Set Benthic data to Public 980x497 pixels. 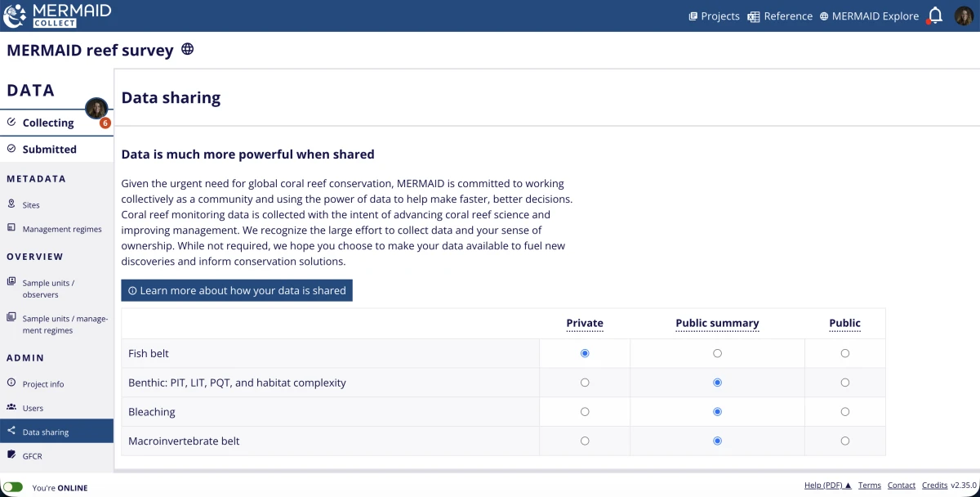(844, 383)
